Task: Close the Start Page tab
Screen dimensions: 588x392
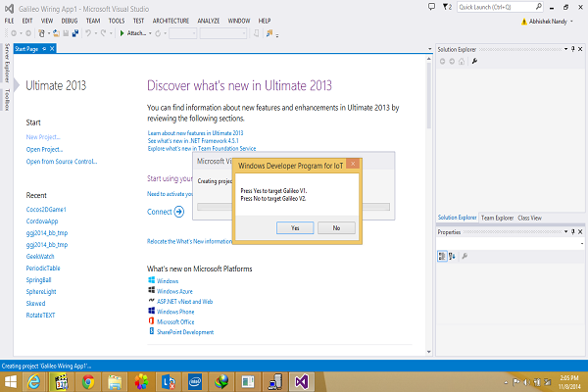Action: coord(52,48)
